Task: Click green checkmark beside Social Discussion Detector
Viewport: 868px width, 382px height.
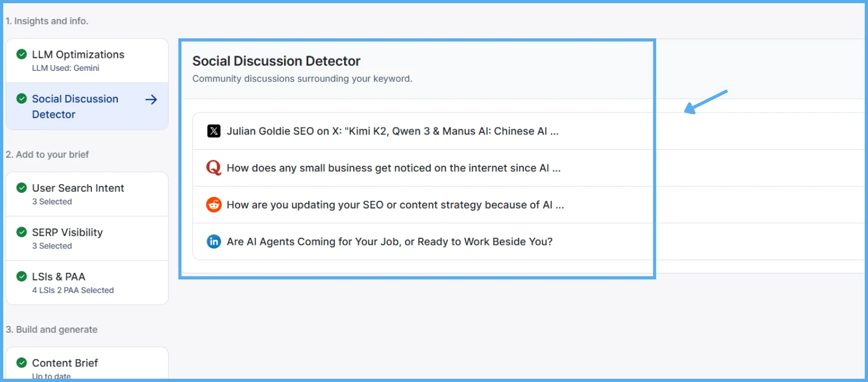Action: click(x=22, y=98)
